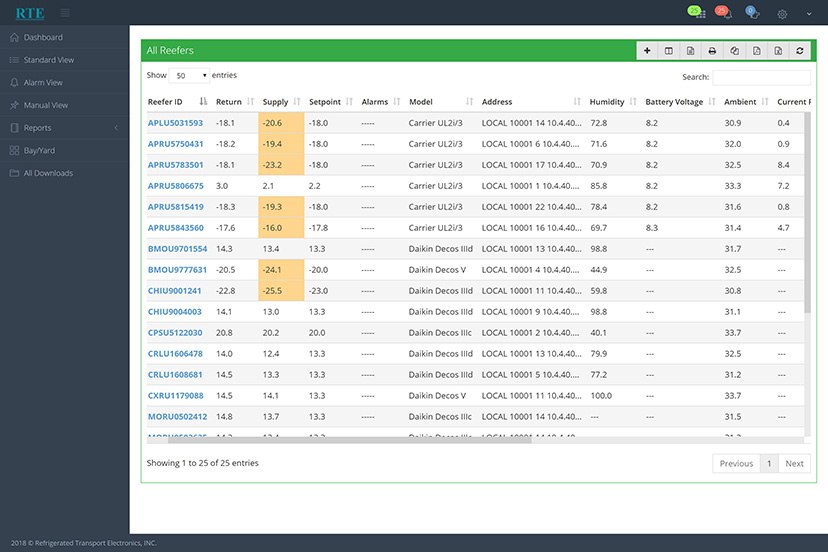Open reefer APRU5806675 link
Image resolution: width=828 pixels, height=552 pixels.
175,186
